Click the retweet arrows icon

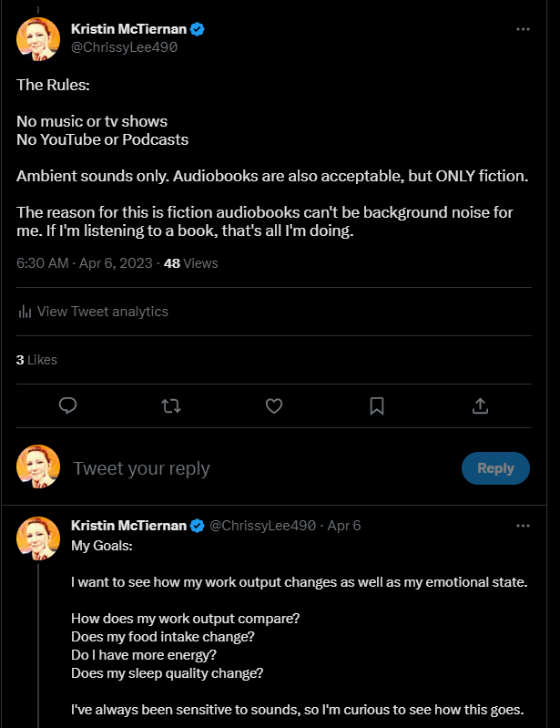tap(171, 406)
